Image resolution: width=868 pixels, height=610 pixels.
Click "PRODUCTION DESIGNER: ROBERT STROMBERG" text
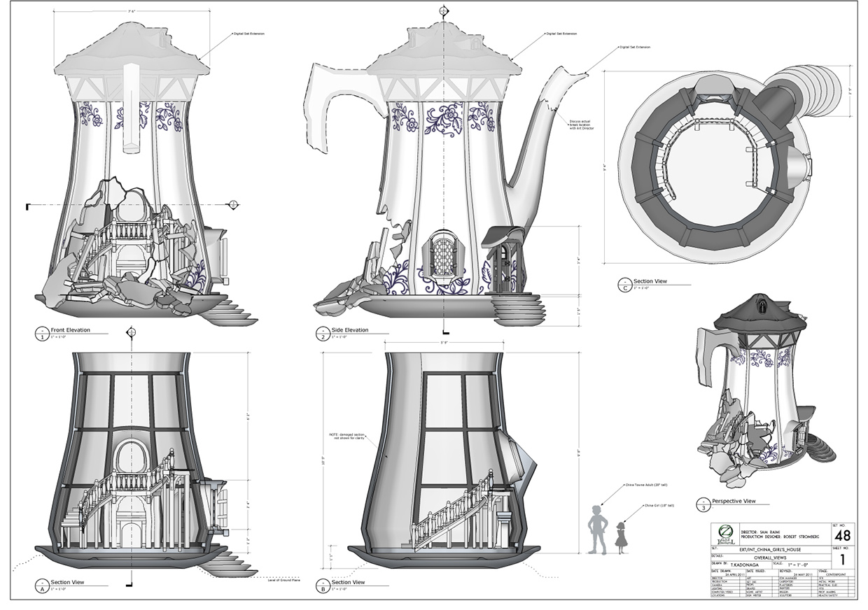[x=781, y=536]
